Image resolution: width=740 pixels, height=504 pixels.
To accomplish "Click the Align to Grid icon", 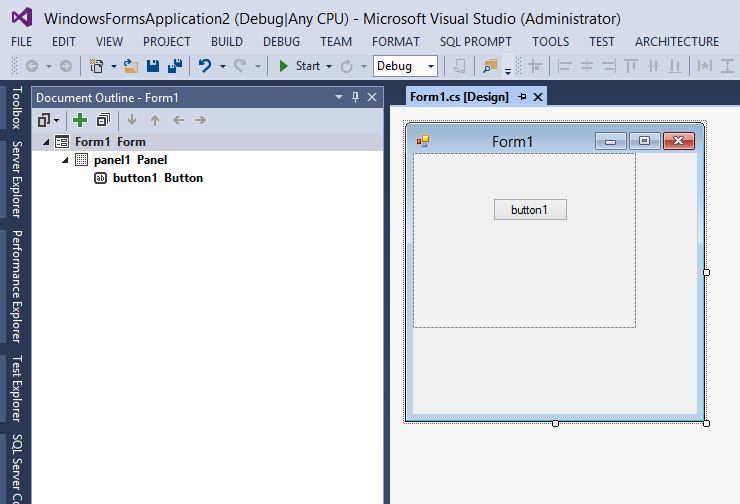I will point(535,66).
